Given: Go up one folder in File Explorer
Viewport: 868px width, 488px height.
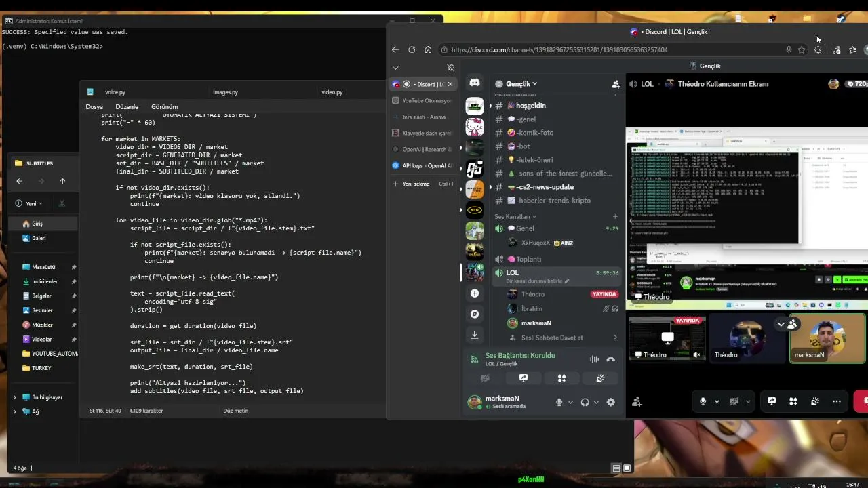Looking at the screenshot, I should 62,181.
